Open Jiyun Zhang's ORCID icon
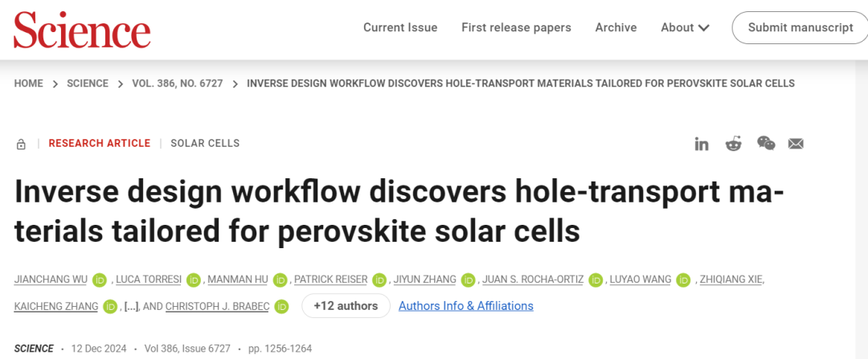868x359 pixels. tap(469, 280)
